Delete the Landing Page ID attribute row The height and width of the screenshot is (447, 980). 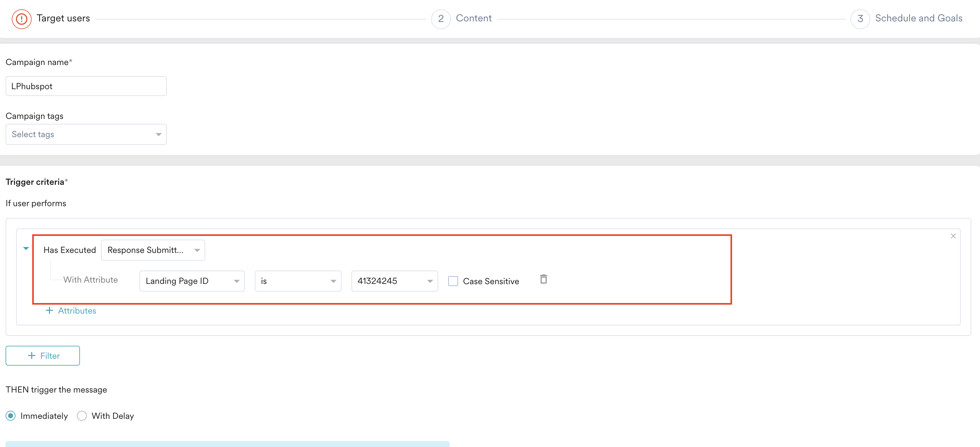coord(543,279)
